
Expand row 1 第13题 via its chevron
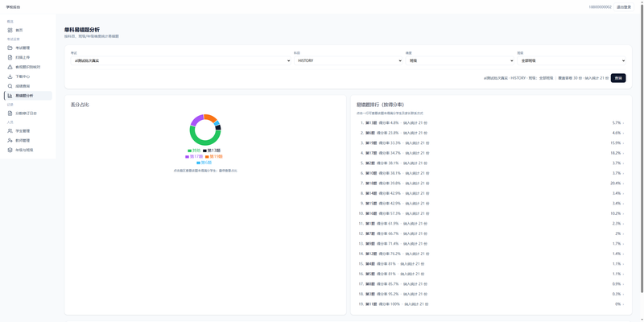click(x=623, y=123)
